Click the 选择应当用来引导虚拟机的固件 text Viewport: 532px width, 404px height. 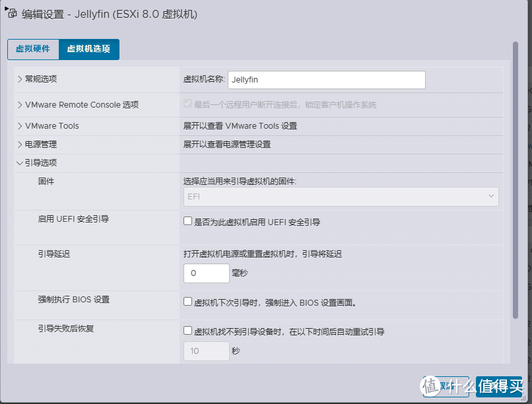coord(240,182)
